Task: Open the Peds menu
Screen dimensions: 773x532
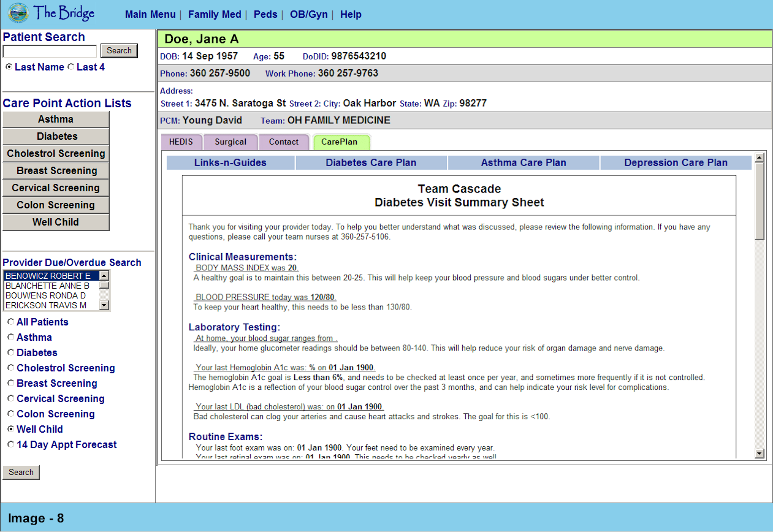Action: (x=265, y=14)
